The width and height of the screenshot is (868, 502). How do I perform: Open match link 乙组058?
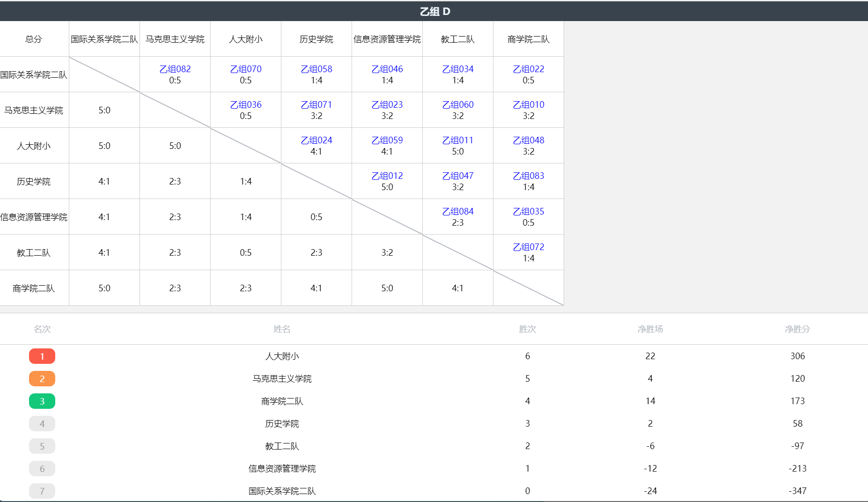pos(316,69)
